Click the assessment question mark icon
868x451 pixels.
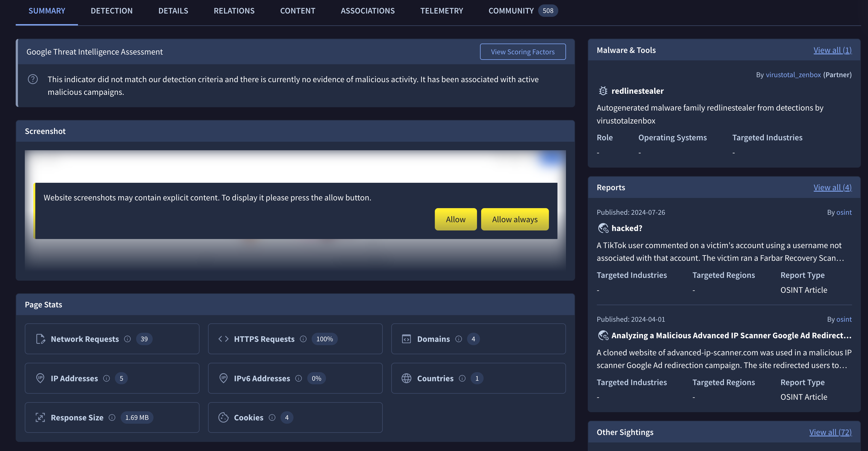33,79
